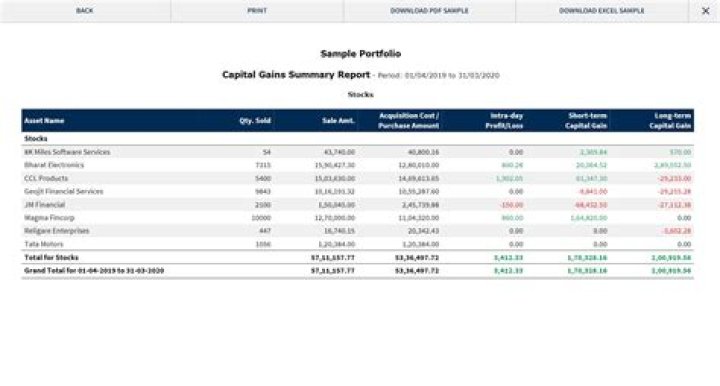Click quantity sold 54 for 8K Miles
This screenshot has width=720, height=386.
(267, 152)
